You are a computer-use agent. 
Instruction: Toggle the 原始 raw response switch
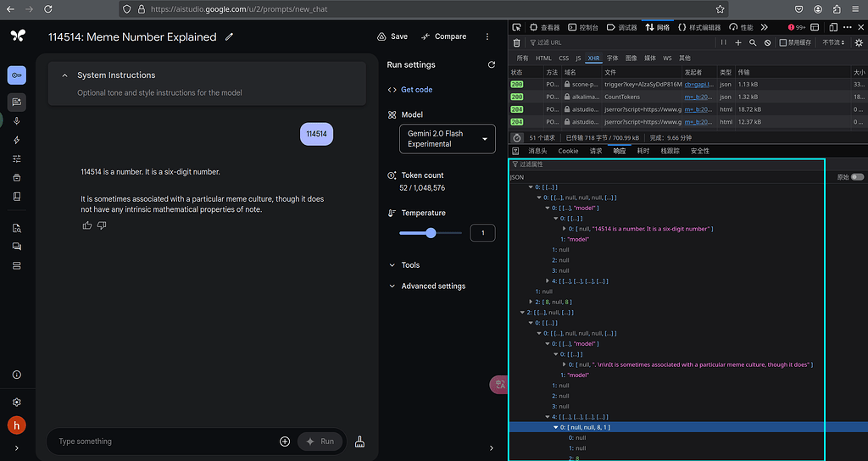(857, 177)
